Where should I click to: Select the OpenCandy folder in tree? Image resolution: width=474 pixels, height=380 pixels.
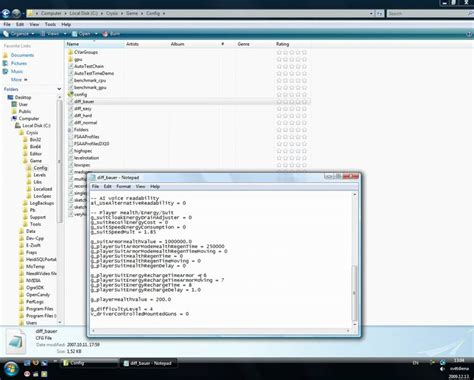(x=38, y=295)
